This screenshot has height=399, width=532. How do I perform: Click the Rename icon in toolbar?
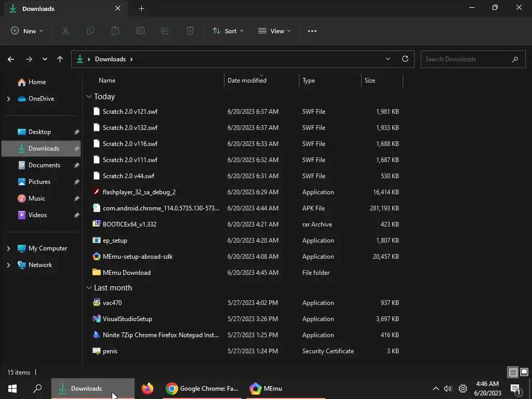point(140,31)
